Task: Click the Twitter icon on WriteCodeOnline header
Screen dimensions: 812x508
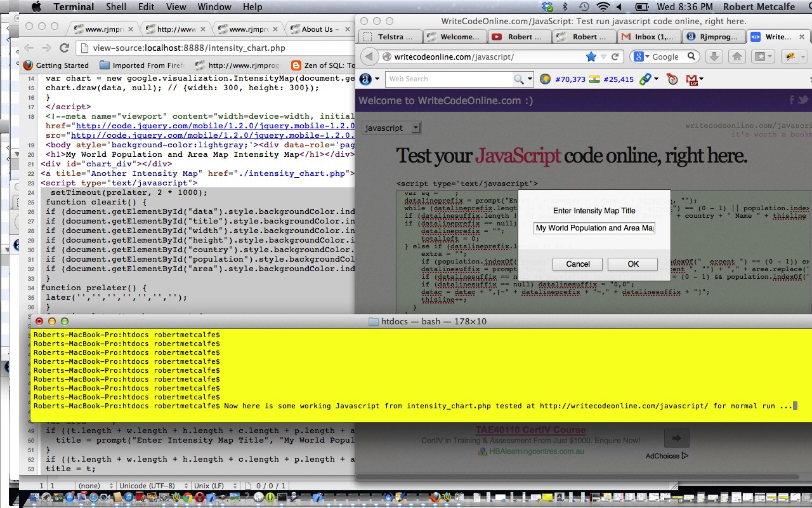Action: click(x=803, y=100)
